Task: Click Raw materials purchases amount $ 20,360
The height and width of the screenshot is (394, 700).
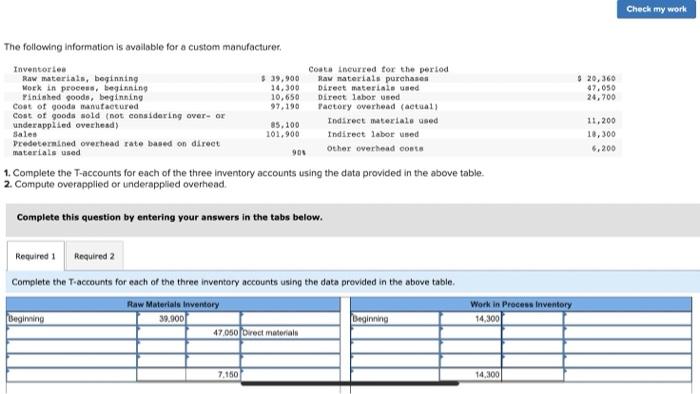Action: tap(596, 79)
